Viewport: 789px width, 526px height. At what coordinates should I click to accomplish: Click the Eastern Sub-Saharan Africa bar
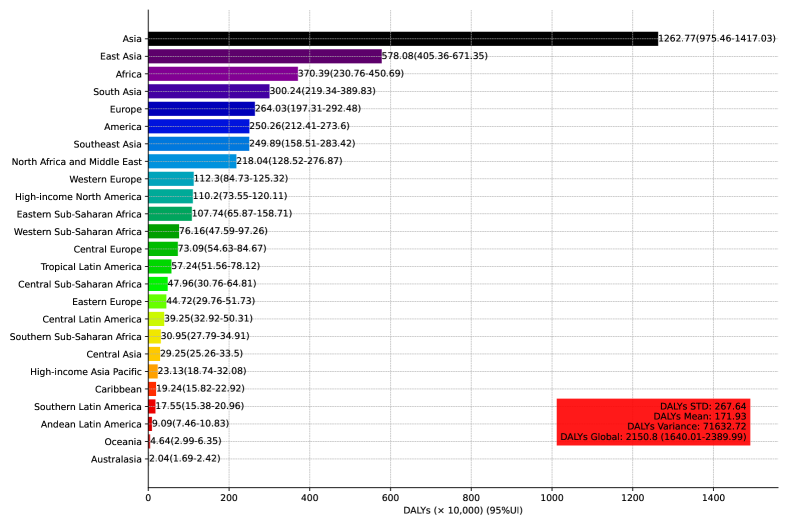[170, 214]
